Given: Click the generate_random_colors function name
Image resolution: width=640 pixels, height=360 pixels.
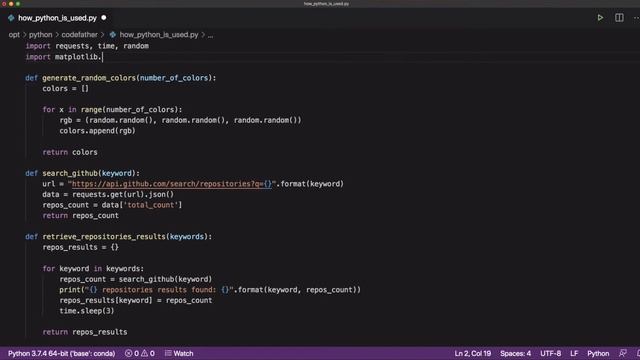Looking at the screenshot, I should 89,78.
